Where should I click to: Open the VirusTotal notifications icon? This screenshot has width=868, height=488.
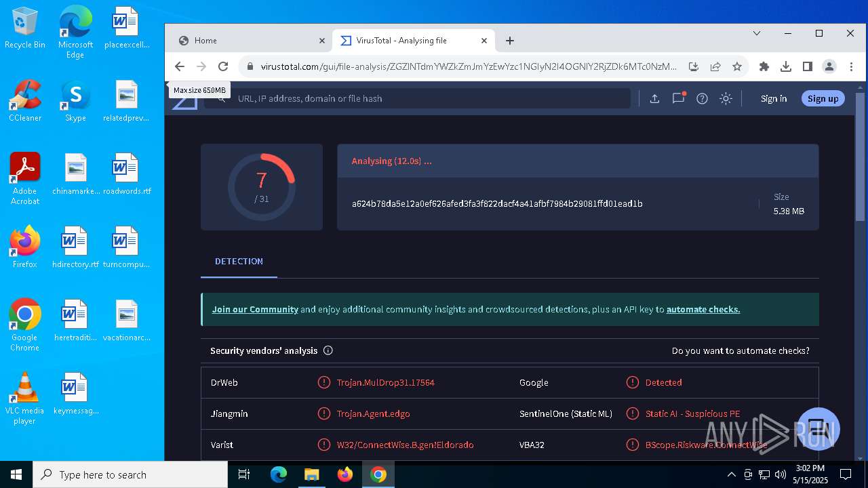click(678, 98)
